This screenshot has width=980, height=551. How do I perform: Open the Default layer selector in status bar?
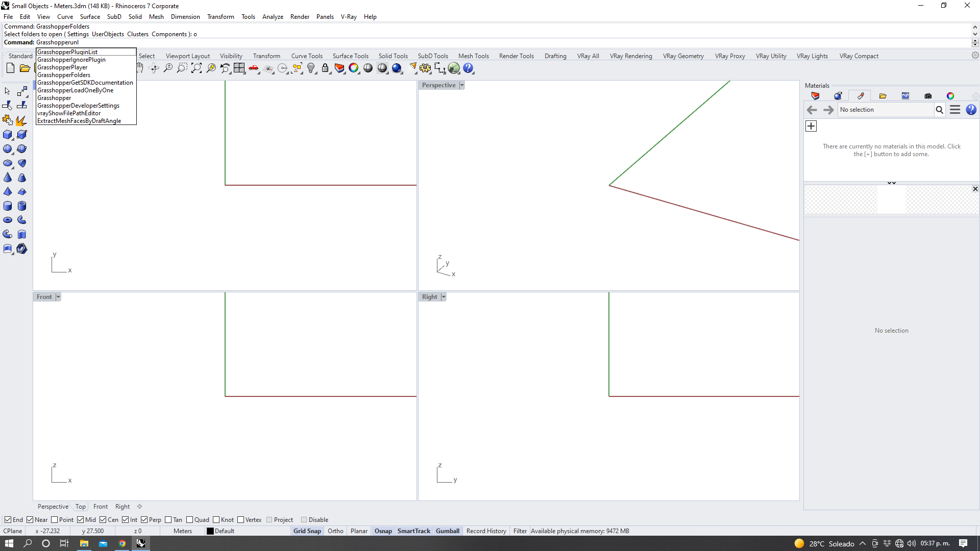point(224,531)
